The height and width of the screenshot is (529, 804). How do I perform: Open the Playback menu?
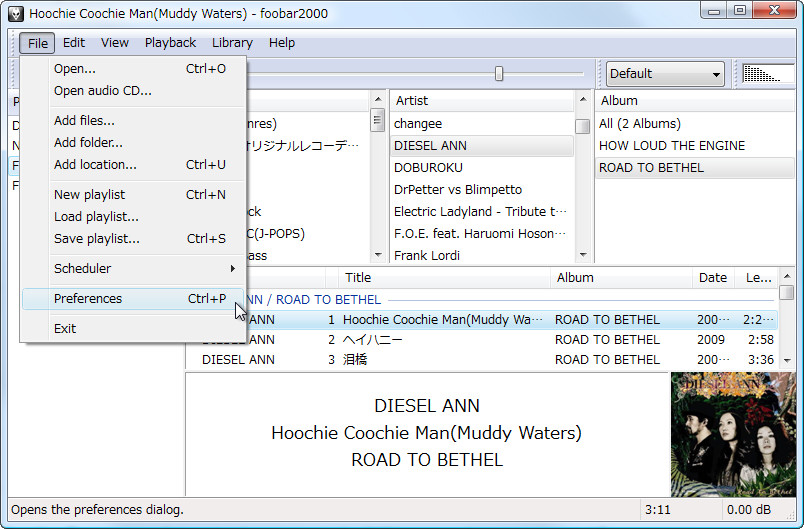click(170, 43)
